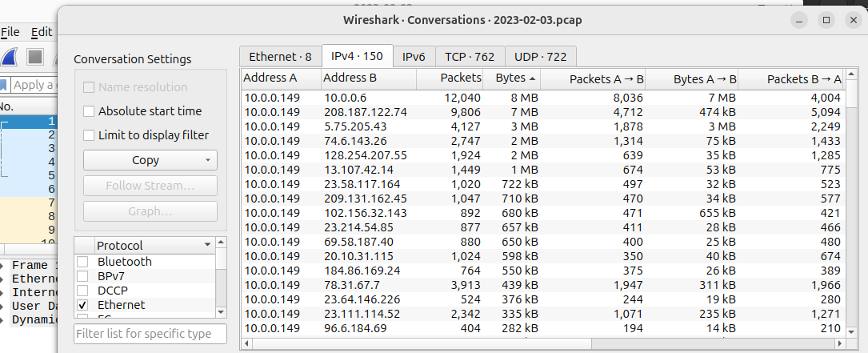Check the Bluetooth protocol checkbox
868x353 pixels.
click(82, 262)
